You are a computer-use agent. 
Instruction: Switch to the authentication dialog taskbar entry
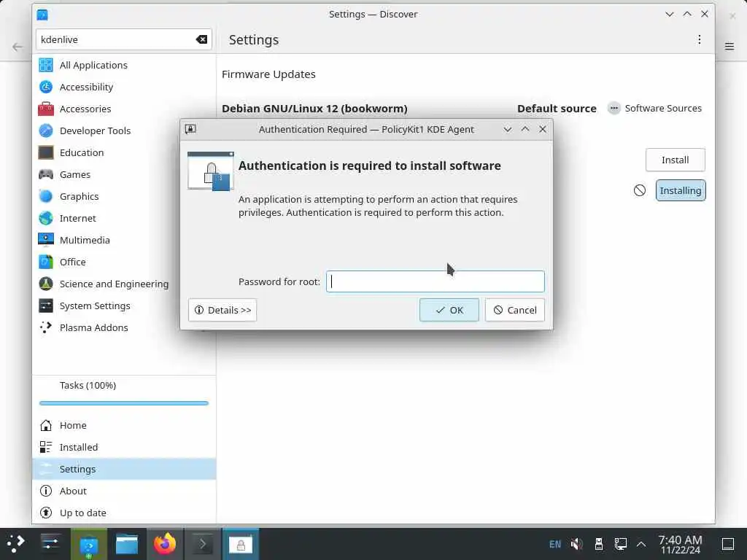241,544
